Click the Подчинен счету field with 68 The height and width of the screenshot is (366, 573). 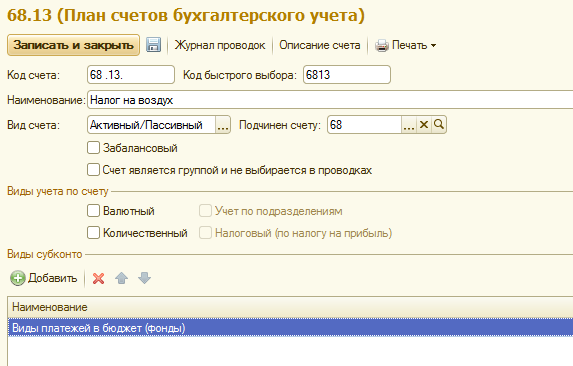pos(364,125)
